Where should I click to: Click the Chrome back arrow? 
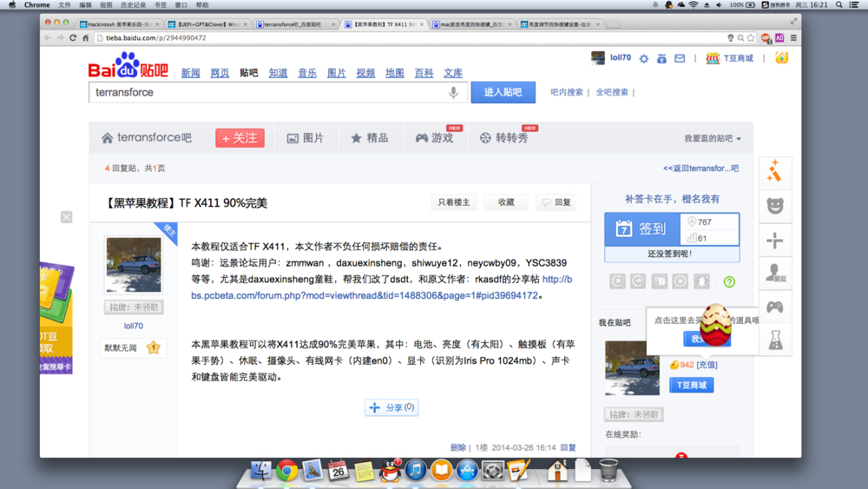[48, 37]
